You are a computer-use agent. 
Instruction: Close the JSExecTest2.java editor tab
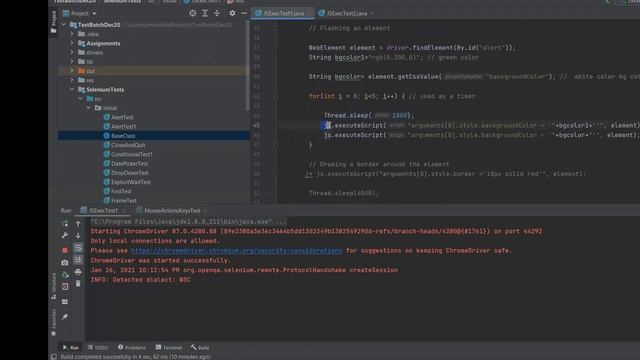tap(372, 13)
